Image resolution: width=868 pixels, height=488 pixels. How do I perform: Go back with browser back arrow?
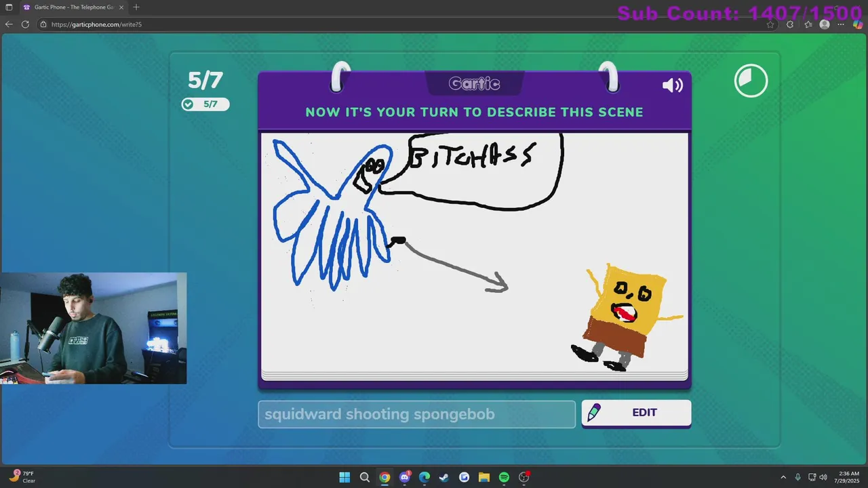(x=9, y=24)
